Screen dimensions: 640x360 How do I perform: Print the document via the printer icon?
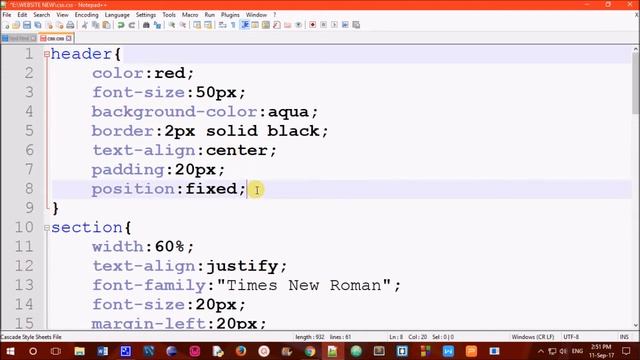click(71, 25)
